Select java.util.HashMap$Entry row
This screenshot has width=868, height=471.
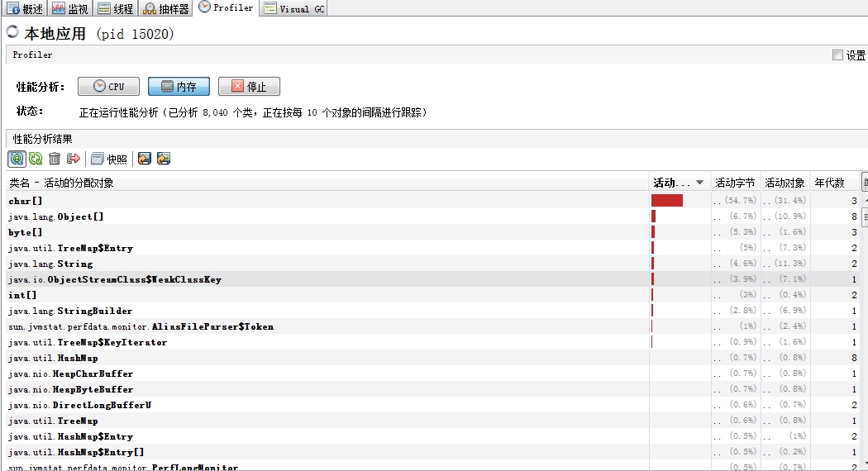(434, 436)
